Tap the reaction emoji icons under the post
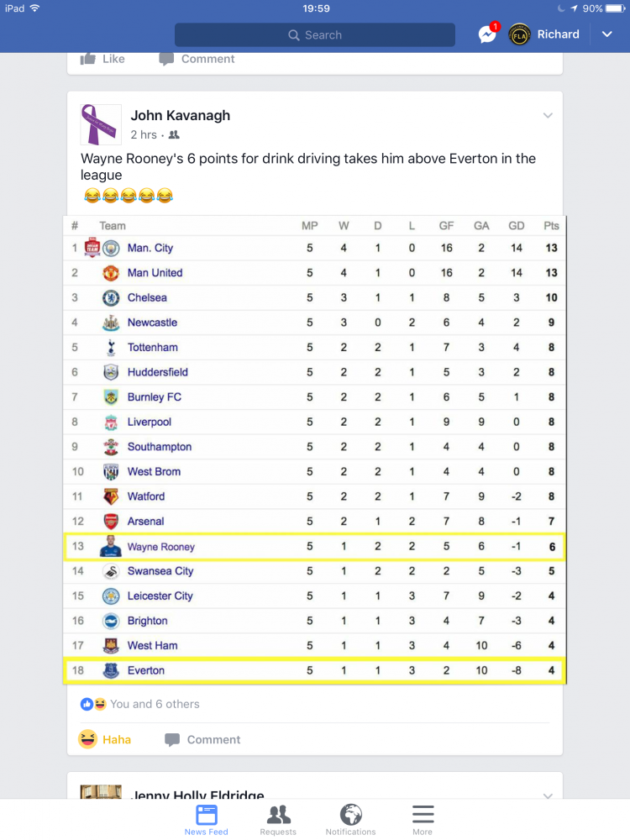 [x=93, y=704]
